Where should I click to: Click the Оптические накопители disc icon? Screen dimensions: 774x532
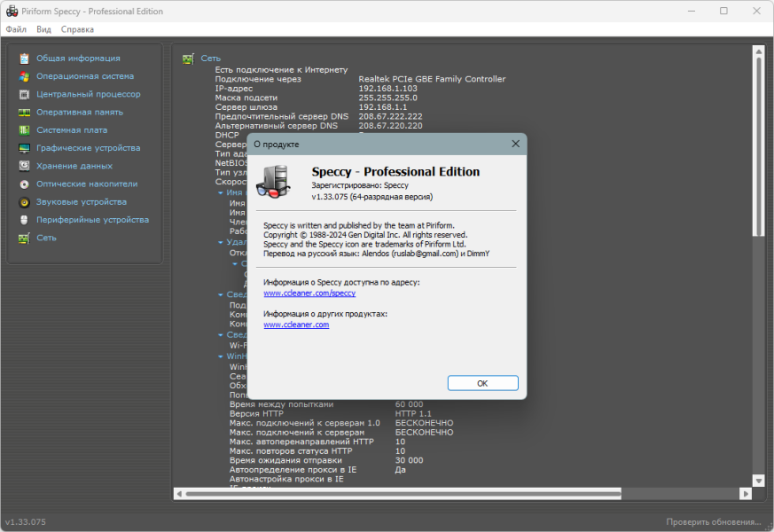24,184
